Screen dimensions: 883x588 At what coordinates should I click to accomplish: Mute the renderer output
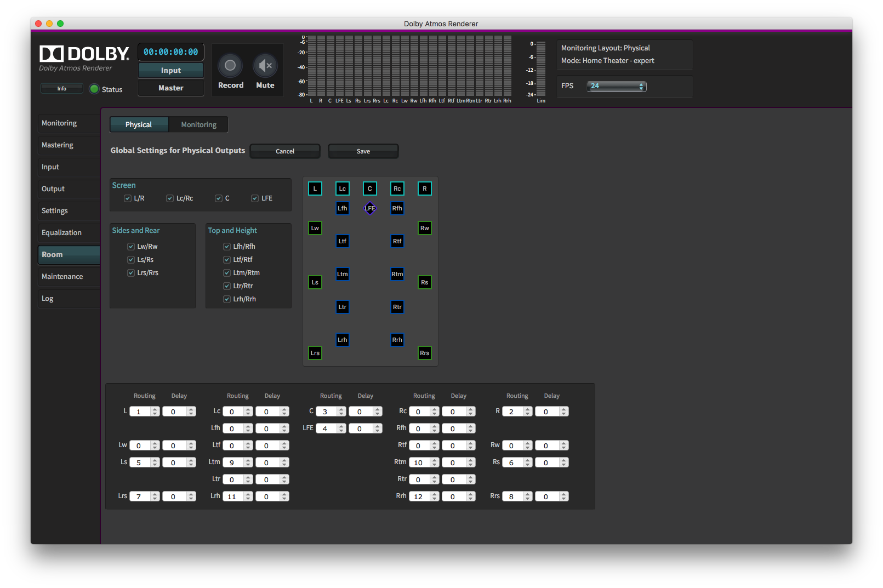pyautogui.click(x=265, y=66)
